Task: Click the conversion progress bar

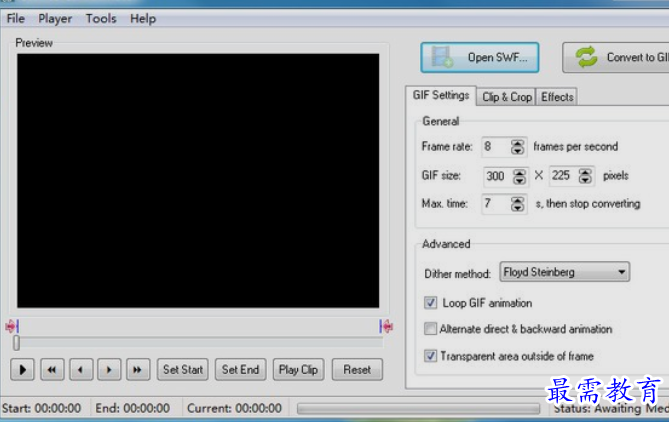Action: coord(418,409)
